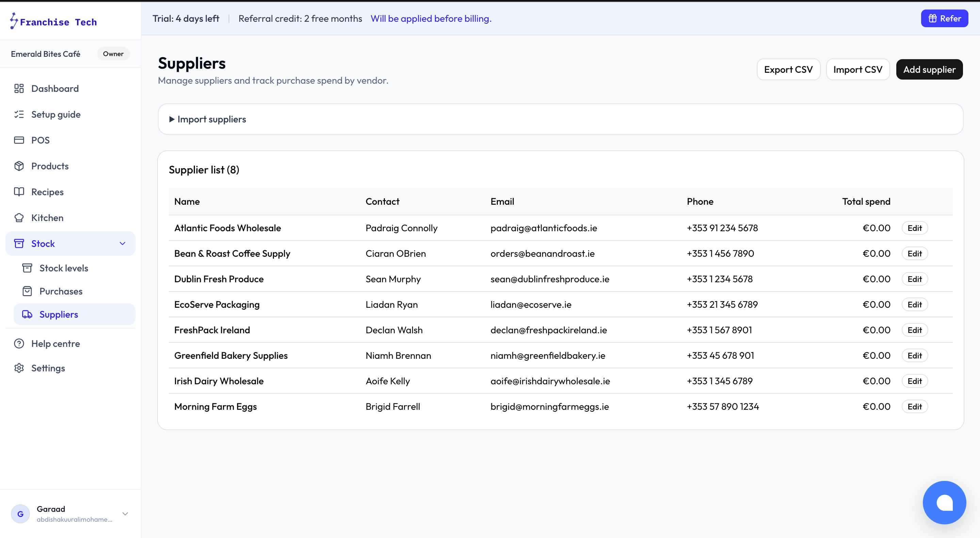Click the Franchise Tech logo
The image size is (980, 538).
(53, 21)
